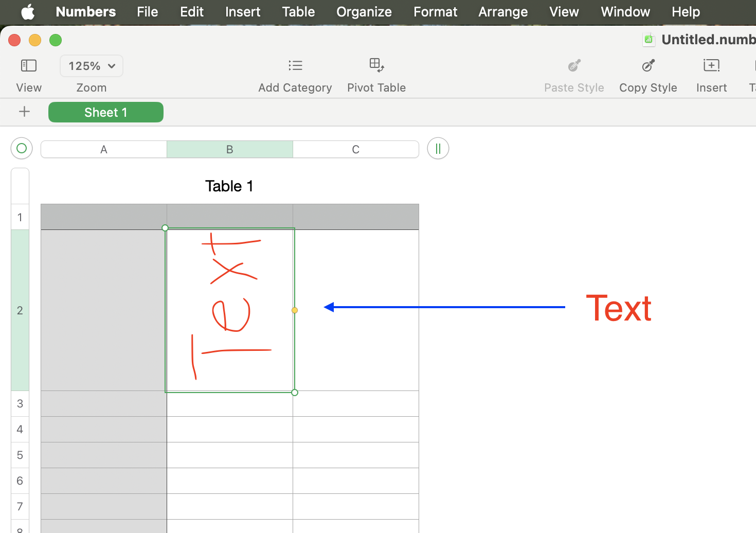Click the yellow minimize window button
Screen dimensions: 756x533
35,40
